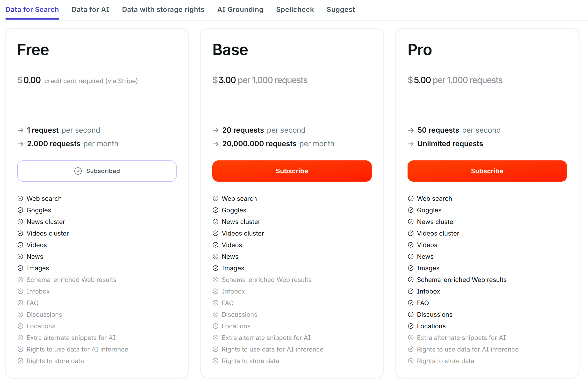Viewport: 588px width, 388px height.
Task: Switch to the Data for AI tab
Action: (x=90, y=9)
